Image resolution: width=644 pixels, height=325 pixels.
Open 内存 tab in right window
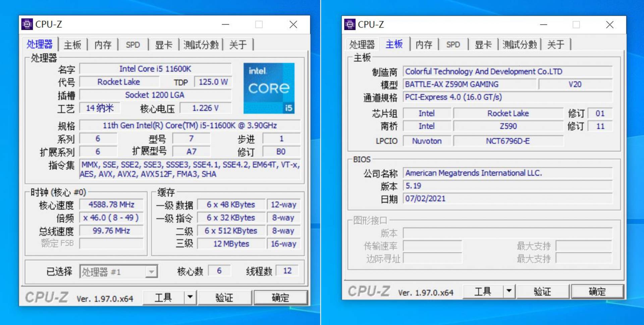[x=424, y=44]
